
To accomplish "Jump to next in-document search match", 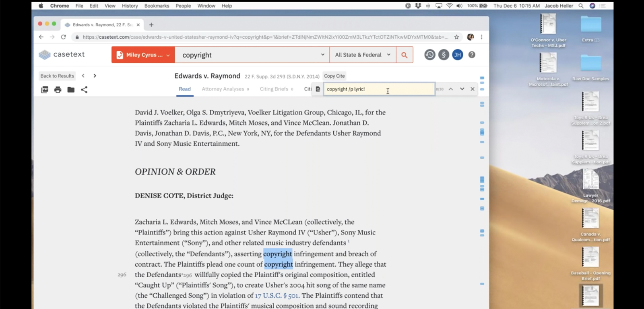I will (x=462, y=89).
